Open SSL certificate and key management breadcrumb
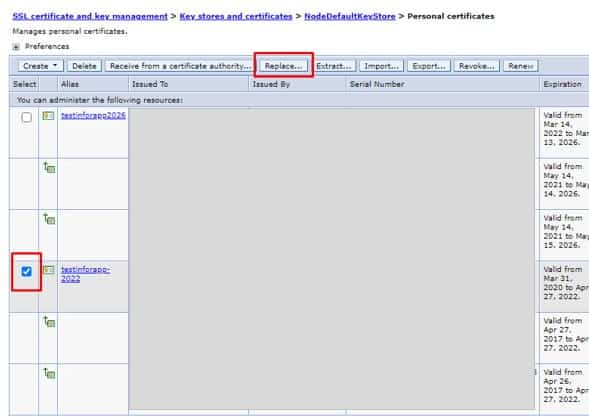589x416 pixels. (x=90, y=16)
